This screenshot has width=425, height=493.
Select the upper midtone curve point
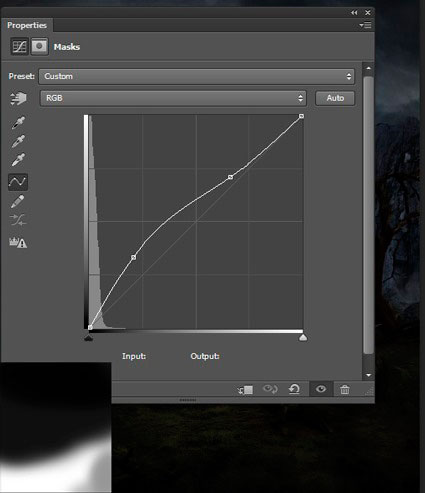[230, 177]
